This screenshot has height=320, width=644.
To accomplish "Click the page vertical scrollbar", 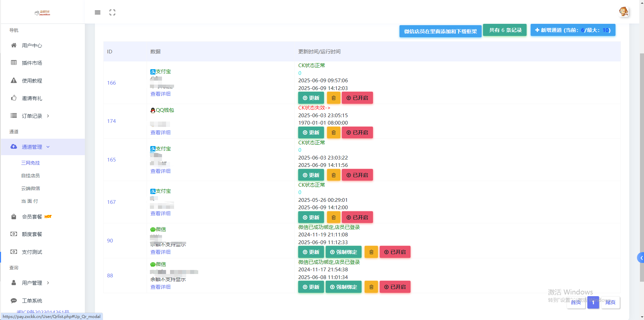I will [642, 168].
